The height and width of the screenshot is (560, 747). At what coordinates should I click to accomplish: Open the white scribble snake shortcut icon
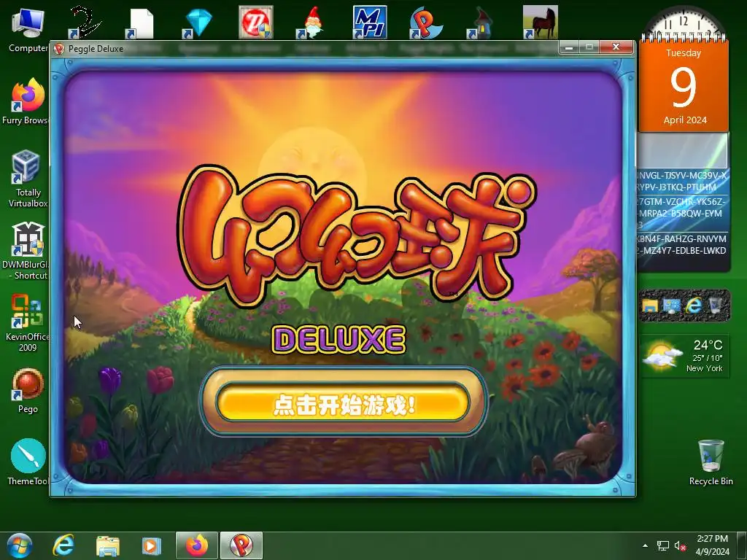click(x=85, y=23)
